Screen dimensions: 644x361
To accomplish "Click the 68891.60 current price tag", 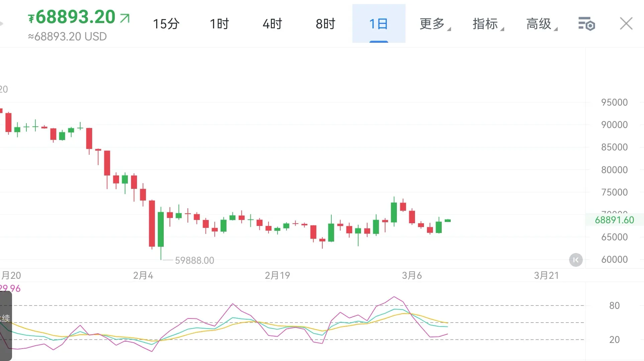I will coord(614,220).
